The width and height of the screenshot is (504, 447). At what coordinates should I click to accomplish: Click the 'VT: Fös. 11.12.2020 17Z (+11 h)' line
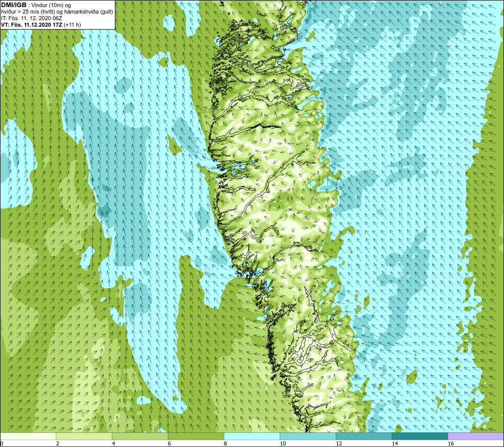(x=41, y=25)
